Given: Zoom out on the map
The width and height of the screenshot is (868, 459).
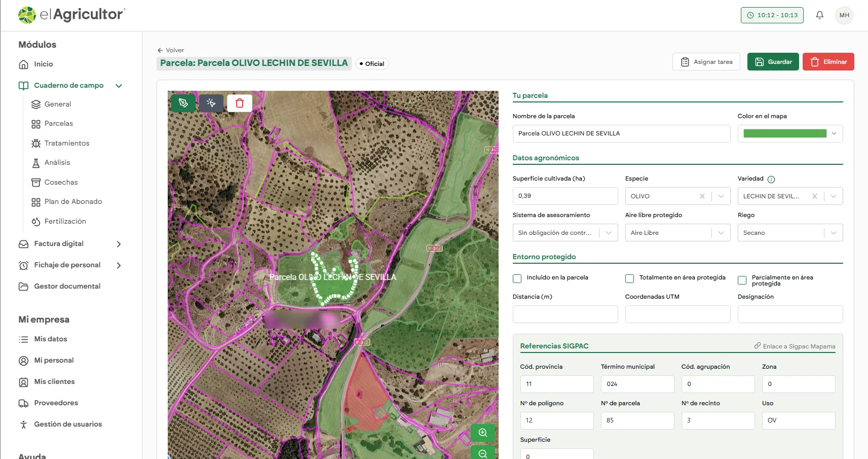Looking at the screenshot, I should tap(483, 453).
